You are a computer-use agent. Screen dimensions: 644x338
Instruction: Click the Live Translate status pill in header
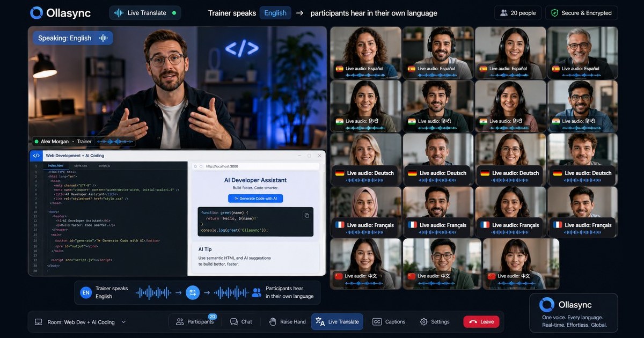click(x=145, y=13)
